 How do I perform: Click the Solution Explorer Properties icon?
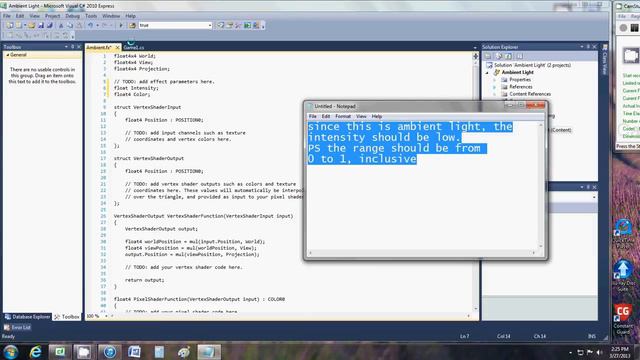coord(488,56)
